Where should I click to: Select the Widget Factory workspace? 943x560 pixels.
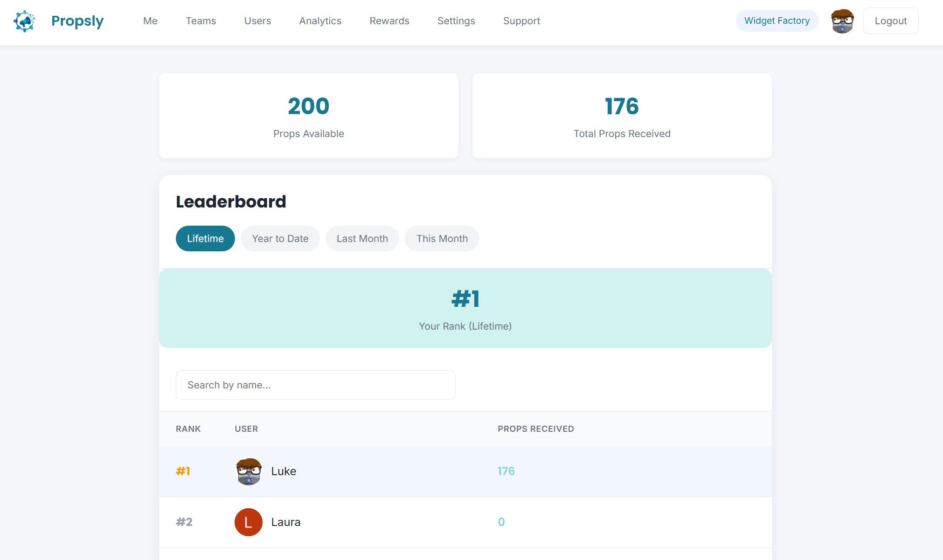click(777, 21)
